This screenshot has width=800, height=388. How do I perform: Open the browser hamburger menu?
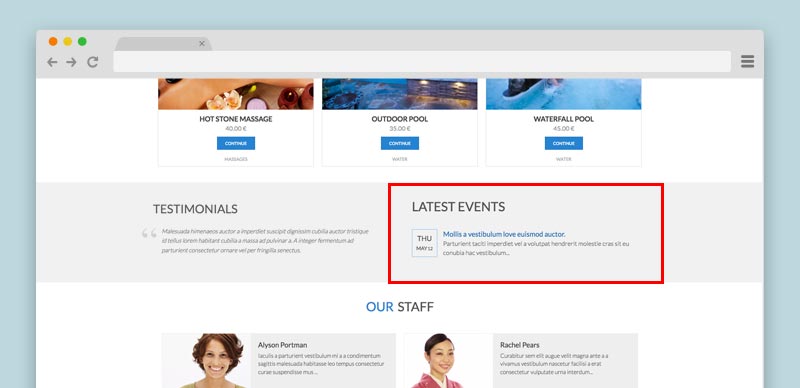coord(747,62)
